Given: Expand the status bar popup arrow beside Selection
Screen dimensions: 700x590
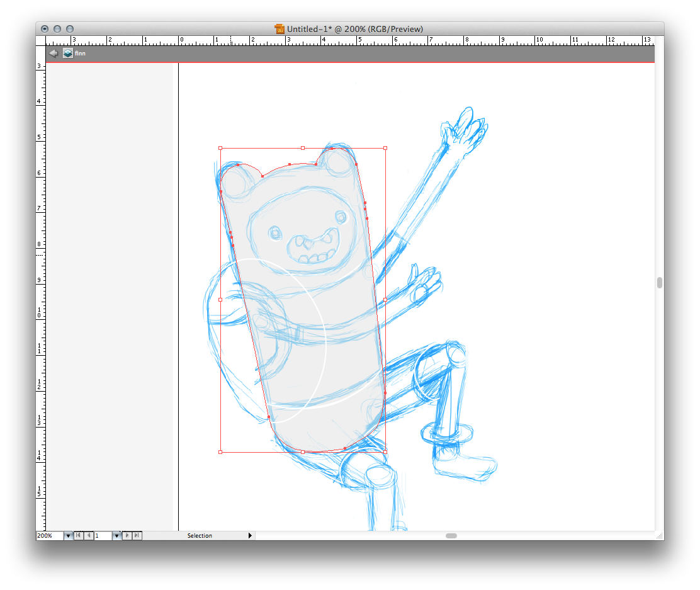Looking at the screenshot, I should click(x=250, y=536).
